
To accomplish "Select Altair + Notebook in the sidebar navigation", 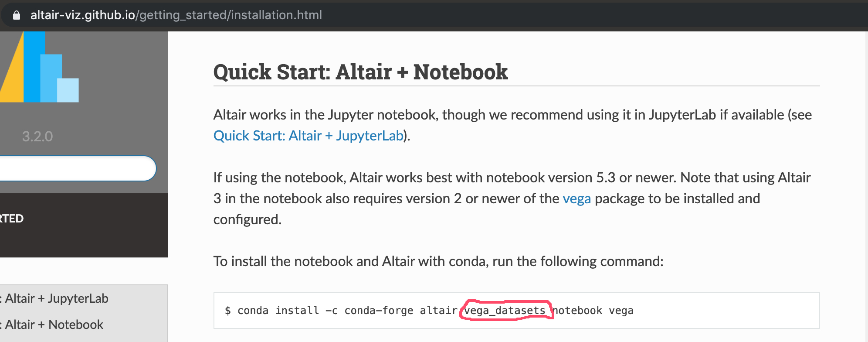I will point(52,325).
